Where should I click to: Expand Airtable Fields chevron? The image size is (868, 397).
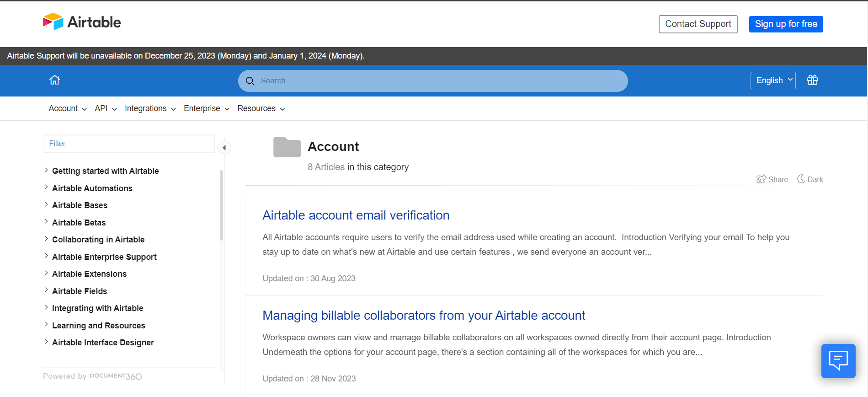46,290
